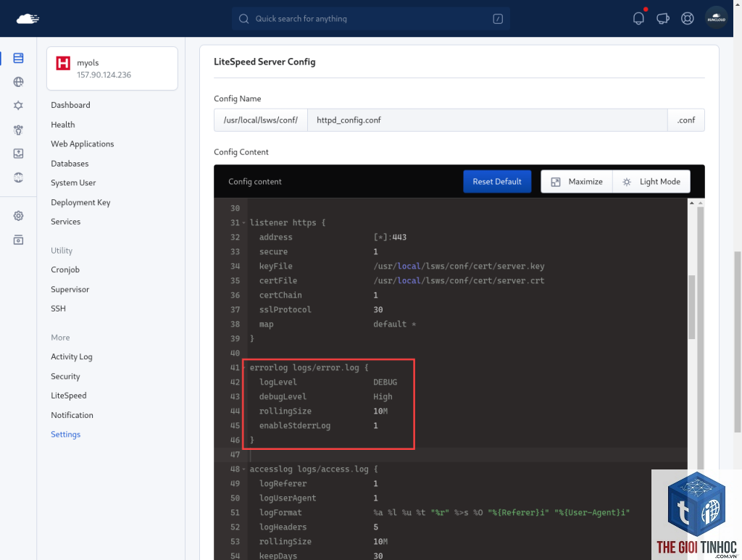
Task: Open the user avatar menu
Action: pos(716,18)
